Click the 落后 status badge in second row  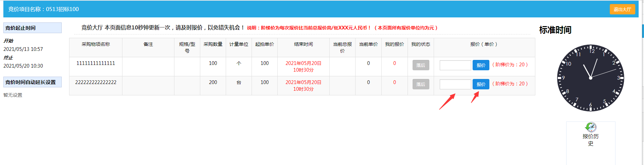tap(421, 84)
